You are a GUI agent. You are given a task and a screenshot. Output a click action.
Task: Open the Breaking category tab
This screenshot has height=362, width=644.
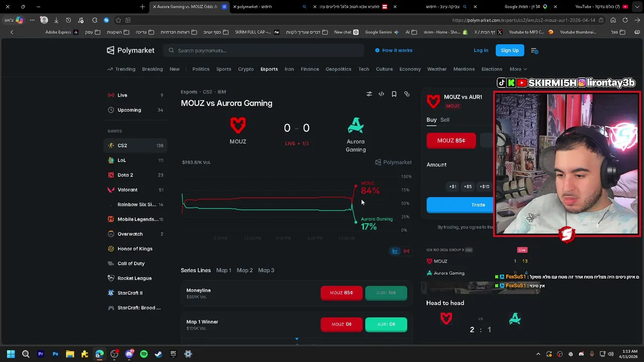point(152,69)
